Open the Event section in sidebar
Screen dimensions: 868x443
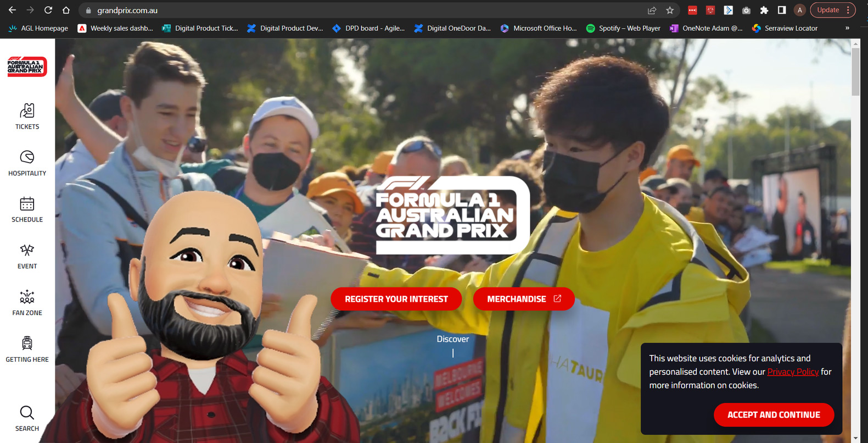tap(27, 256)
